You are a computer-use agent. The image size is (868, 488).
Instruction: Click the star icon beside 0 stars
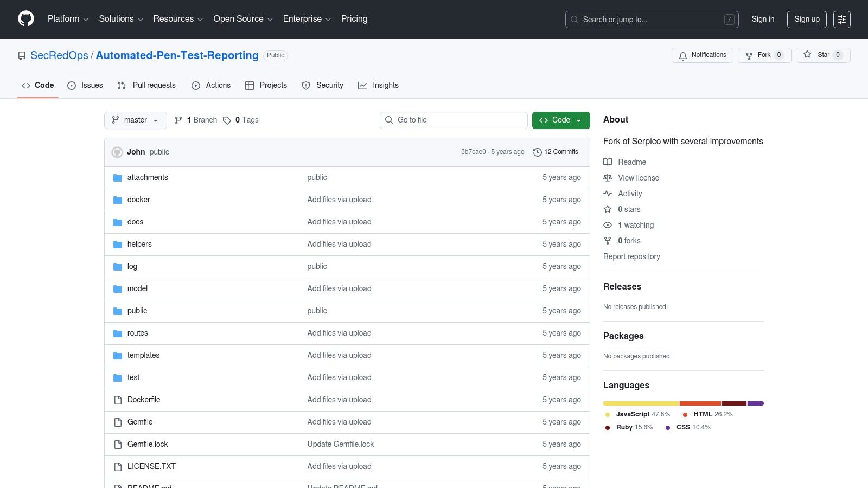pyautogui.click(x=608, y=209)
